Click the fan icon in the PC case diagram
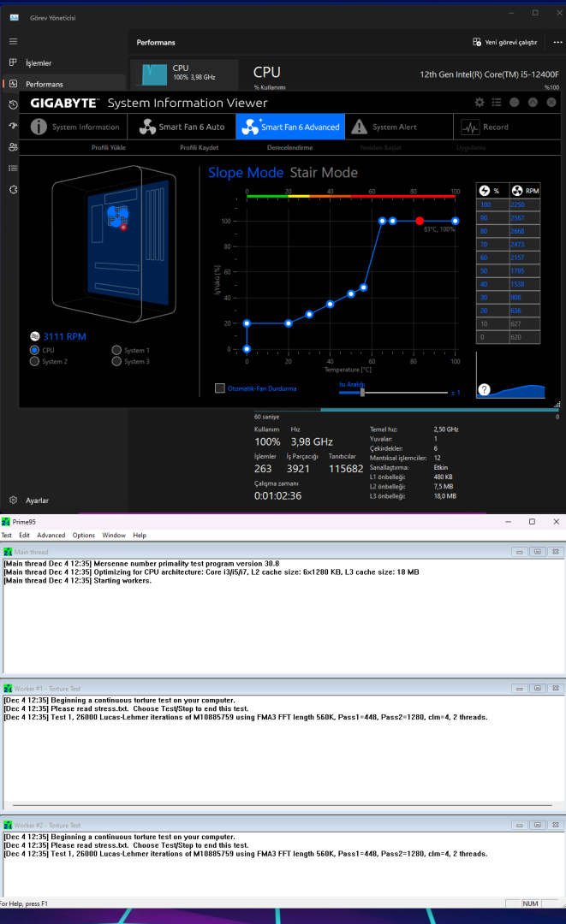This screenshot has width=566, height=924. coord(118,216)
